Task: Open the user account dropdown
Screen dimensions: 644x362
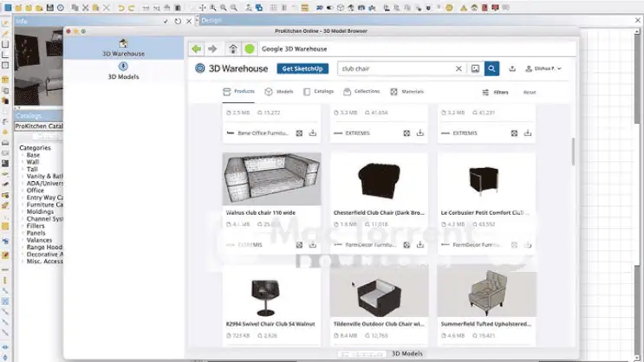Action: point(543,68)
